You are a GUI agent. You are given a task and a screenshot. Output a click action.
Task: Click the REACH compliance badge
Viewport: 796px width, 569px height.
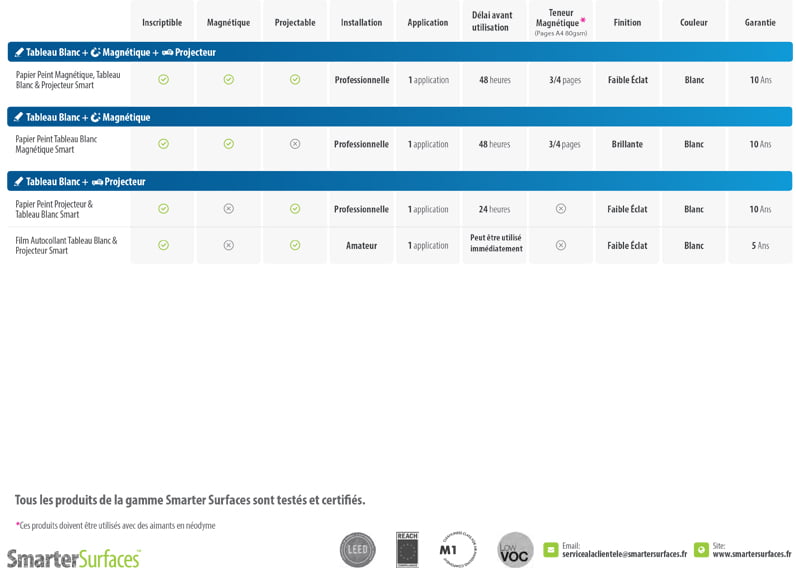(x=407, y=550)
